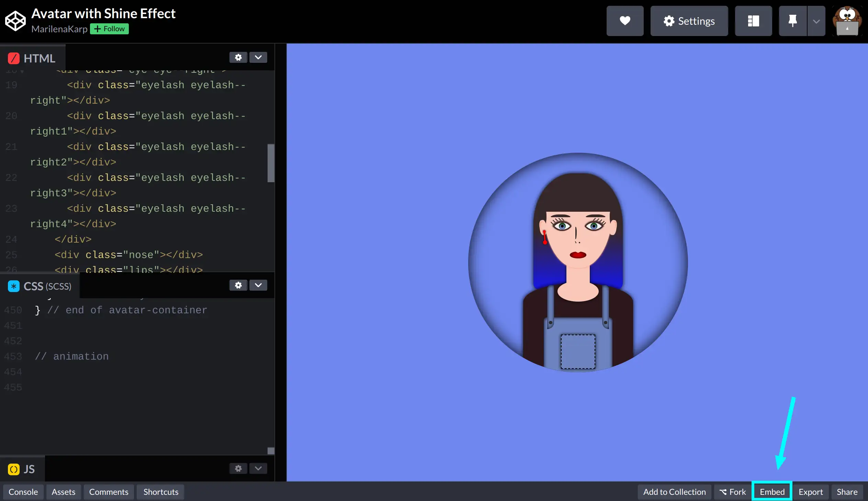This screenshot has width=868, height=501.
Task: Click the pen title Avatar with Shine Effect
Action: pyautogui.click(x=103, y=13)
